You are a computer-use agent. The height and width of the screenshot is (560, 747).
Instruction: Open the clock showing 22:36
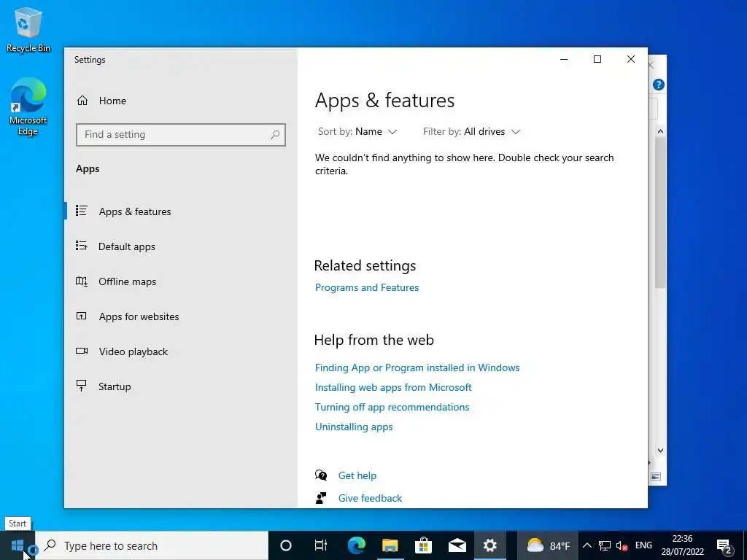(682, 545)
